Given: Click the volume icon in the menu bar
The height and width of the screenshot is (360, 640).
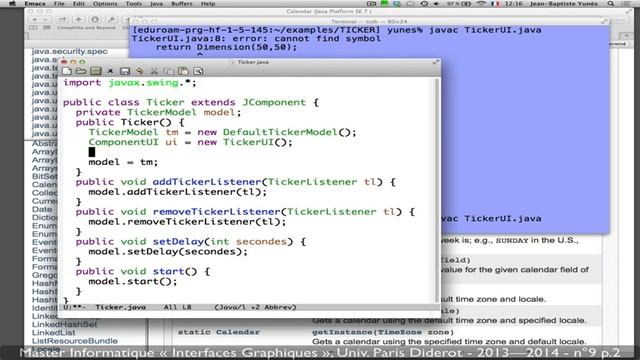Looking at the screenshot, I should tap(437, 4).
